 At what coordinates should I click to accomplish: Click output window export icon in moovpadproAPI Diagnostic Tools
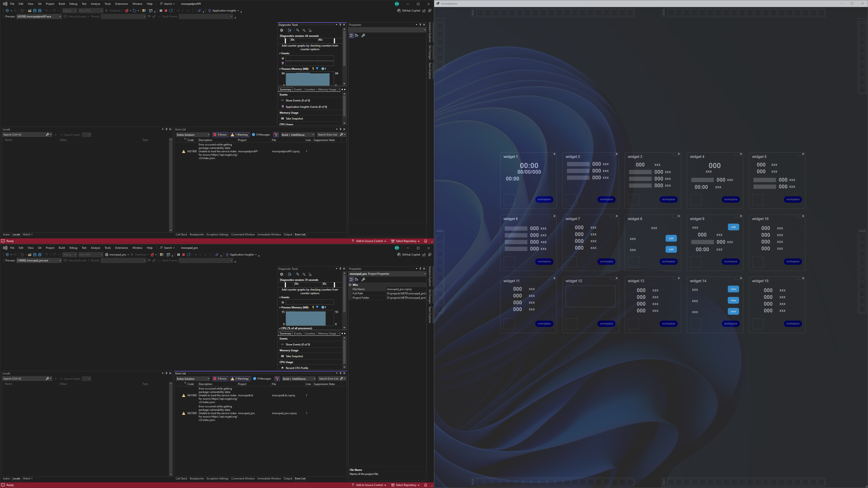[289, 30]
